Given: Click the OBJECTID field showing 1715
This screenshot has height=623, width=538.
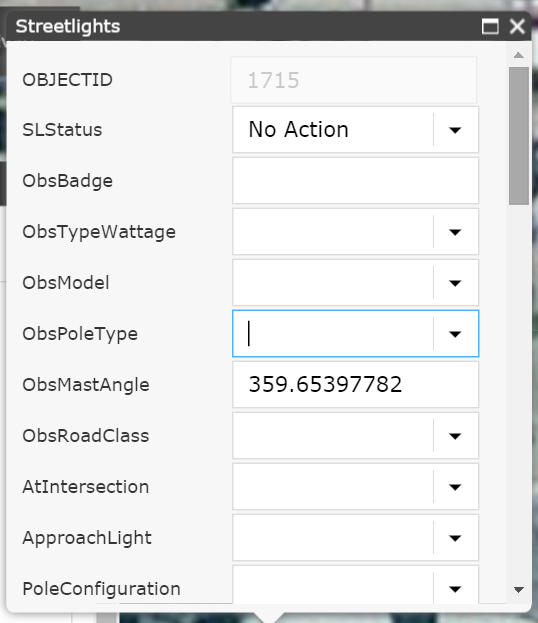Looking at the screenshot, I should tap(354, 80).
